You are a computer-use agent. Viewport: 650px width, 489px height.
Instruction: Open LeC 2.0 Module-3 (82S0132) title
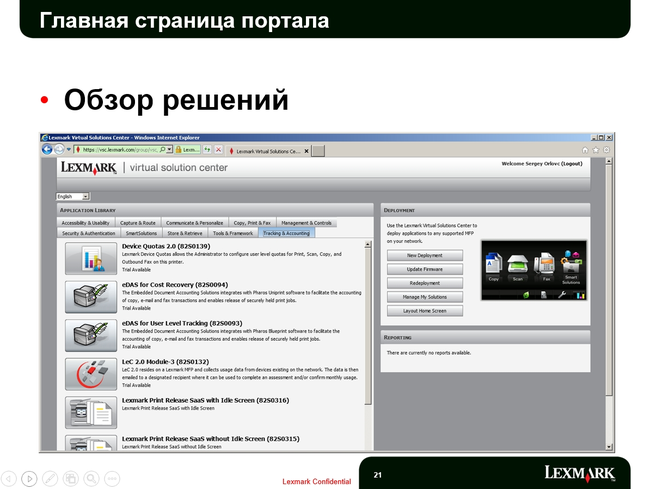pos(165,362)
